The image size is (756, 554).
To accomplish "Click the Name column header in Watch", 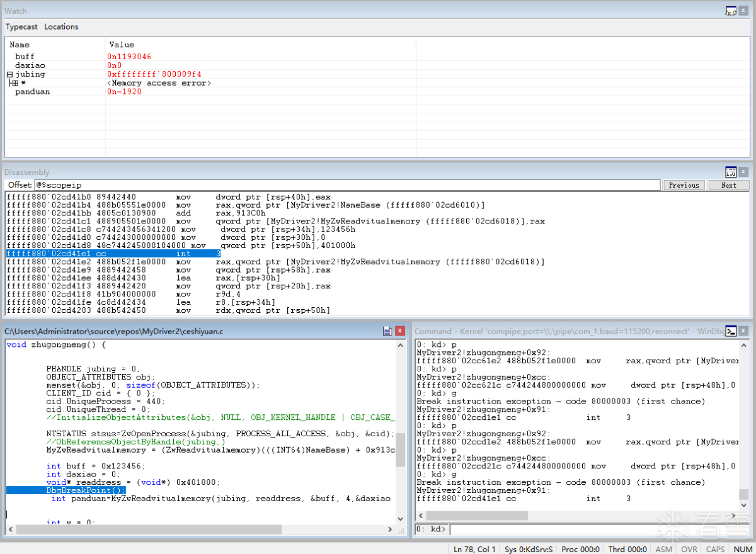I will coord(55,45).
